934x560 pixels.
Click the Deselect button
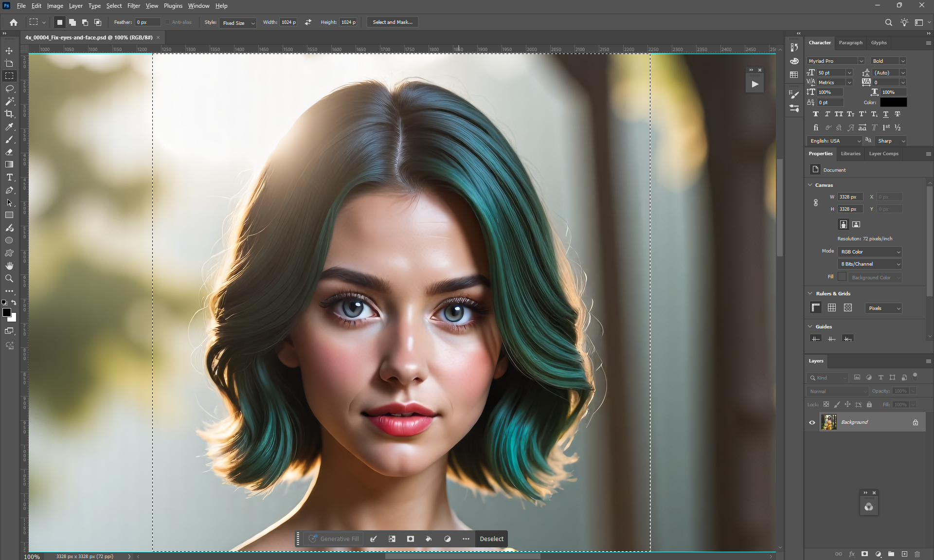491,539
